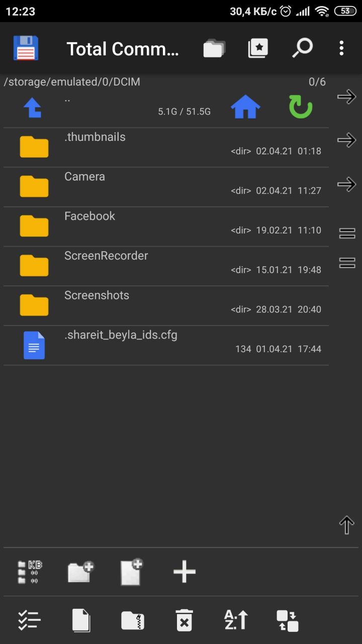
Task: Tap the copy/move files icon
Action: (81, 620)
